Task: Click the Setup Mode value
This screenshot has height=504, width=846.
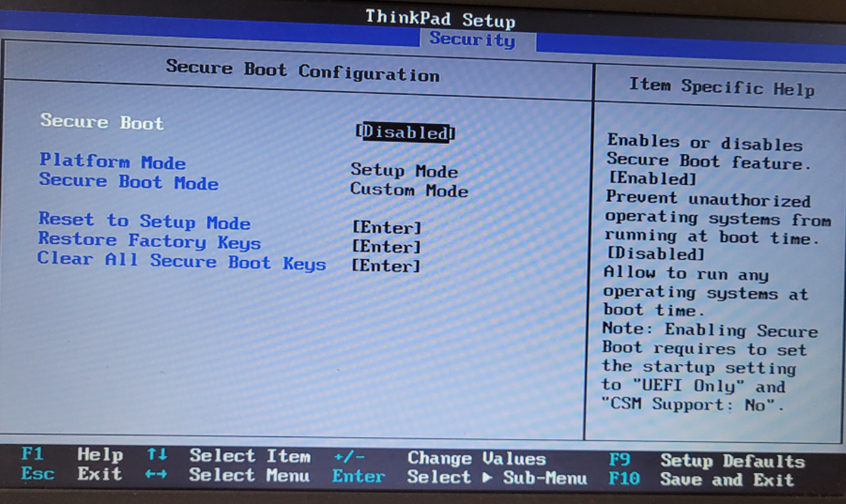Action: tap(404, 170)
